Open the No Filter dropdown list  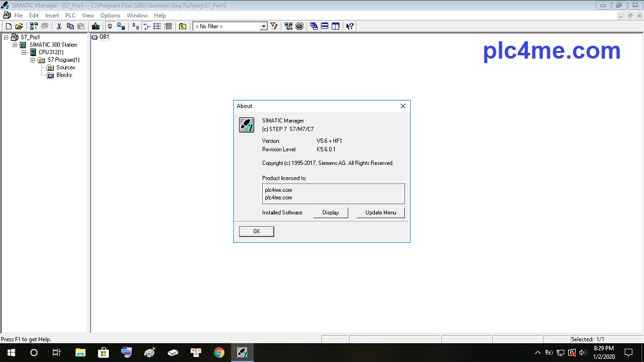point(263,26)
